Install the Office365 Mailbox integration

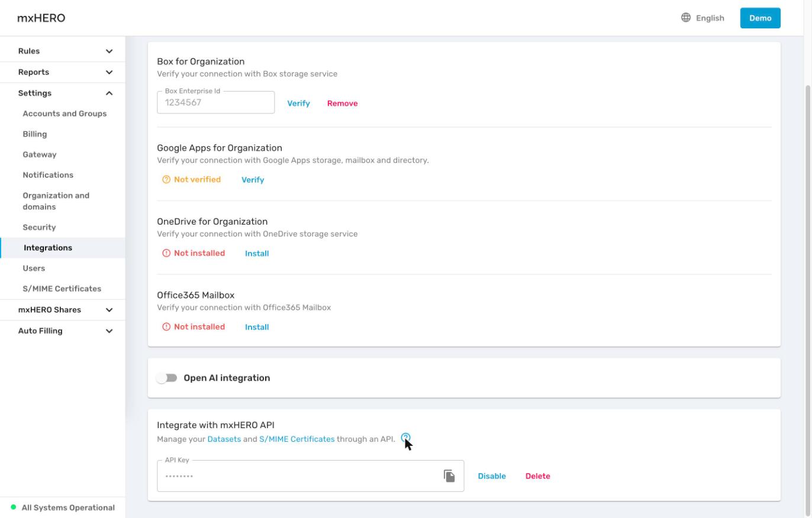[257, 327]
